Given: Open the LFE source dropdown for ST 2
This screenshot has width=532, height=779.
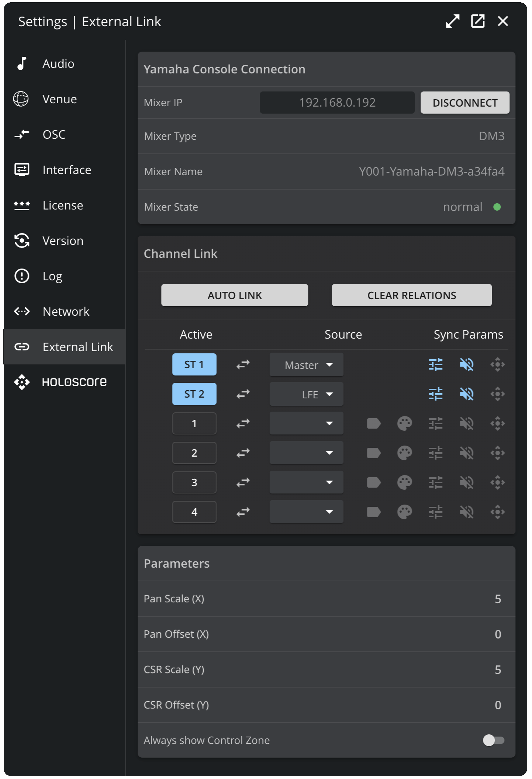Looking at the screenshot, I should click(306, 394).
